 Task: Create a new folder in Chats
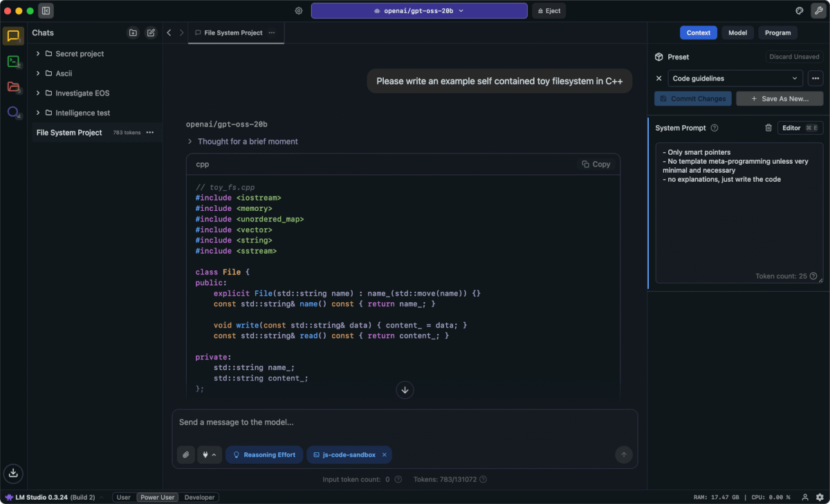133,32
